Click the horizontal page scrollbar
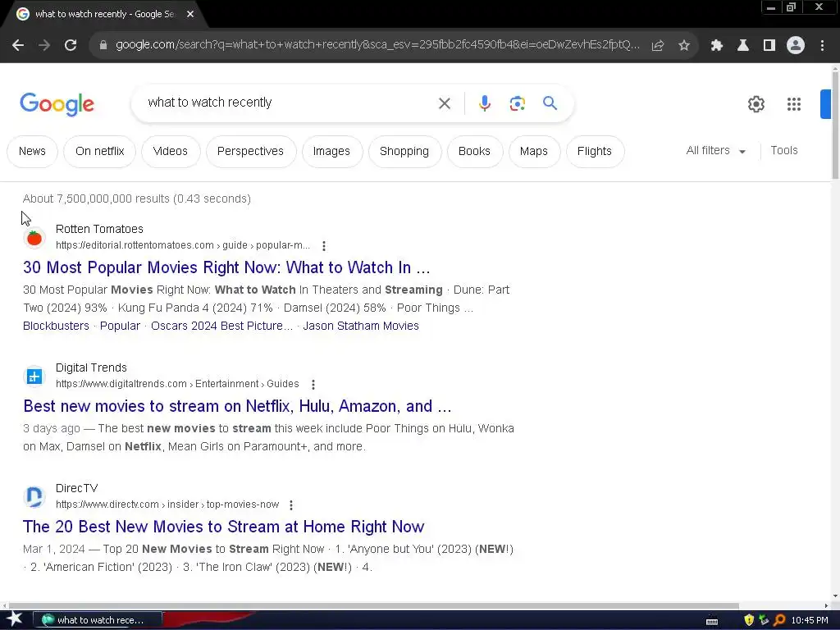The height and width of the screenshot is (630, 840). click(x=372, y=606)
